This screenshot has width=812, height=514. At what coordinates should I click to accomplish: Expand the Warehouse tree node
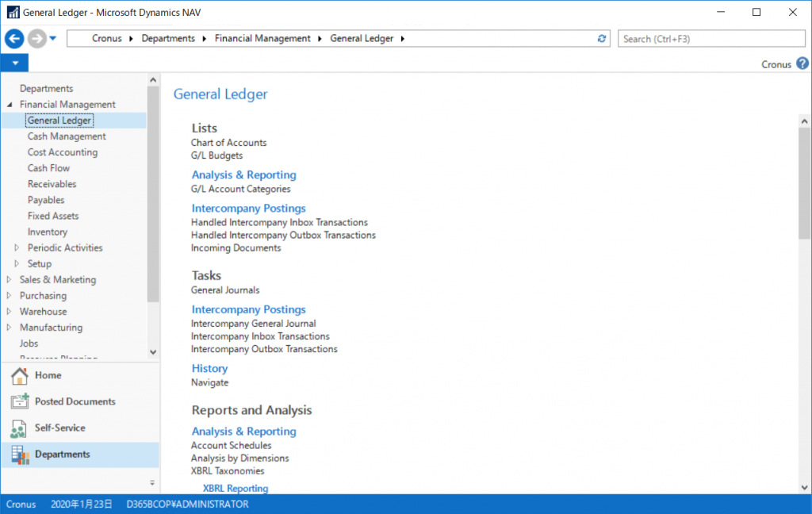[x=9, y=312]
